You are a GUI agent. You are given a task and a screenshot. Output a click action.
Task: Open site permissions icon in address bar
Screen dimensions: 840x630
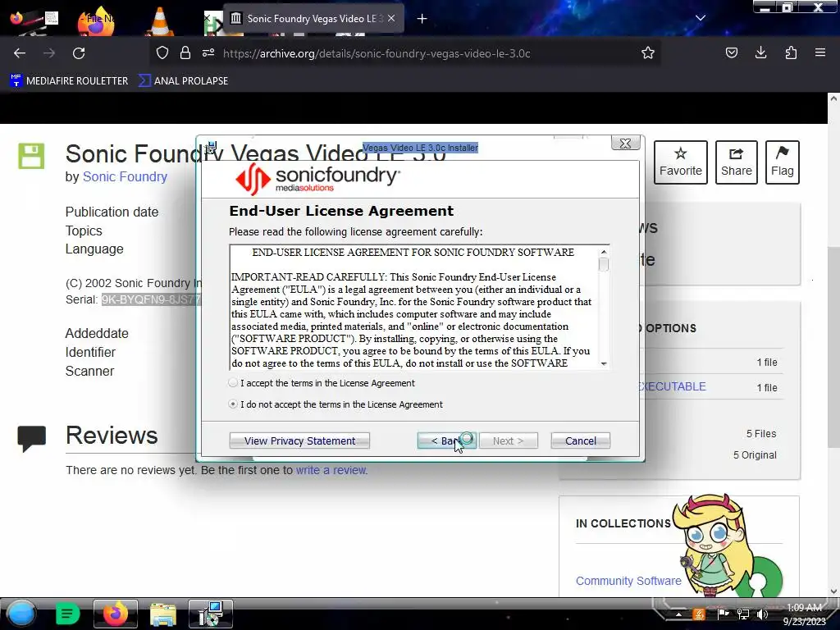click(208, 53)
